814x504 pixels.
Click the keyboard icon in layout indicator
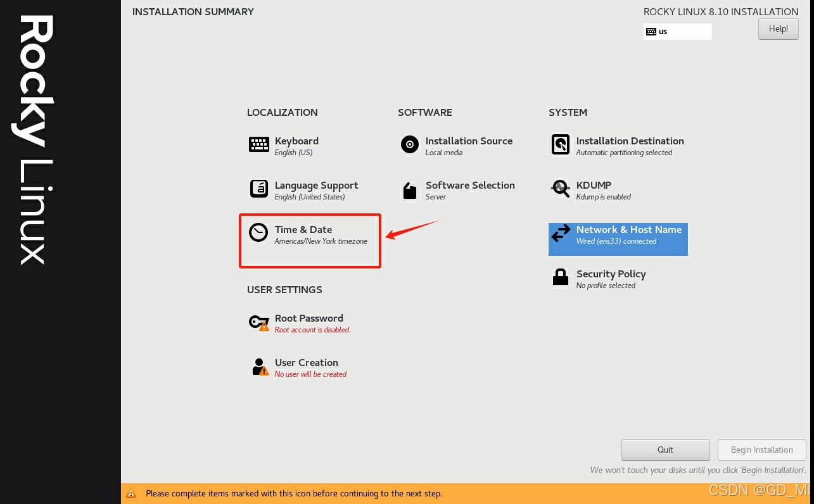(651, 32)
